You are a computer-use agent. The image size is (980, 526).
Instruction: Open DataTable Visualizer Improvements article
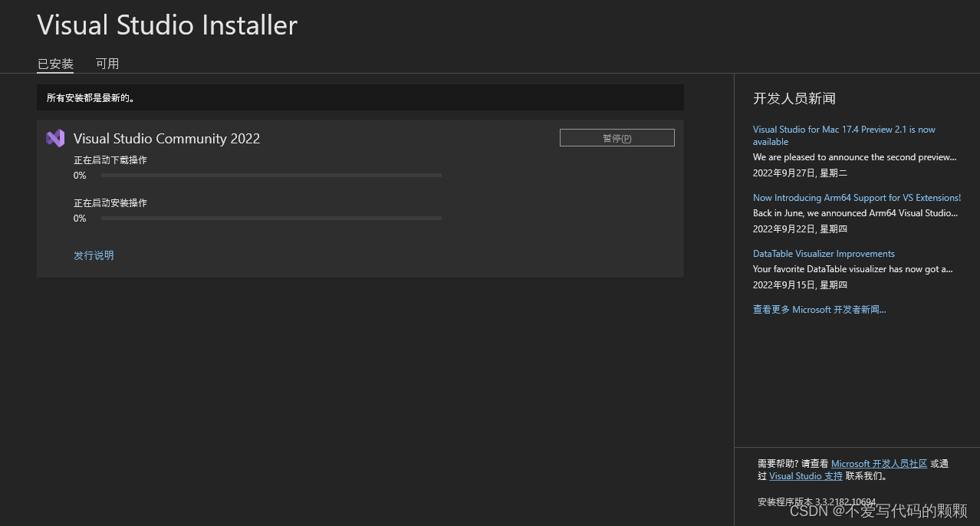tap(824, 254)
